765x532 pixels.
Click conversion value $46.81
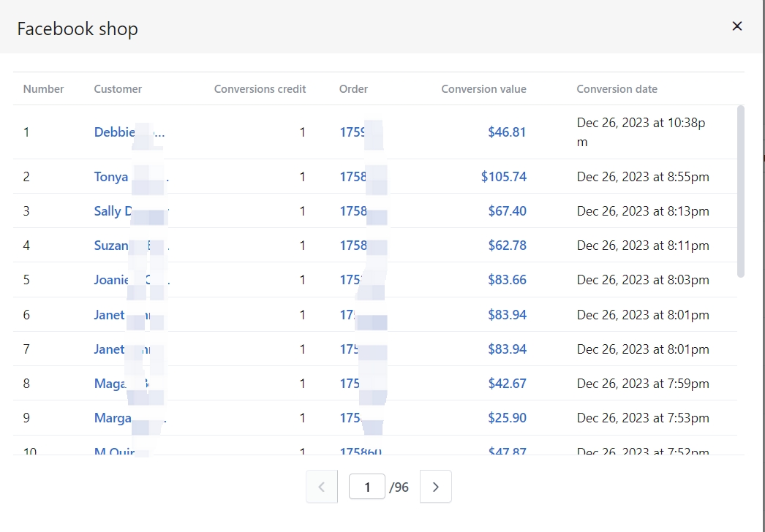(507, 132)
